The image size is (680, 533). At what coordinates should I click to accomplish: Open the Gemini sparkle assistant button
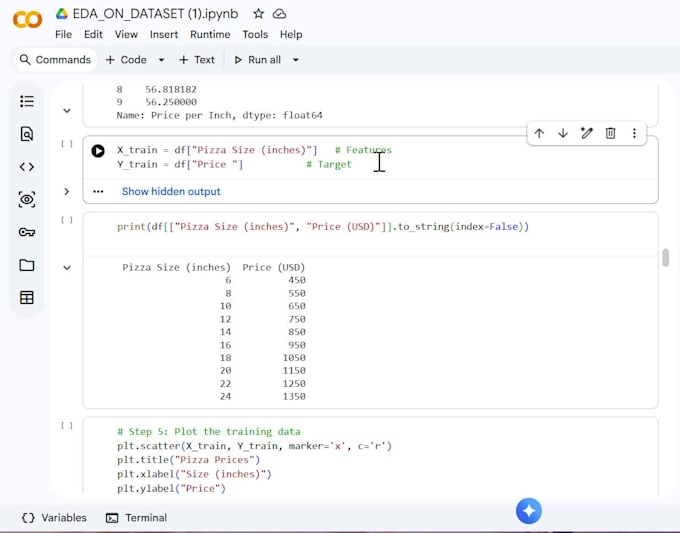(x=529, y=511)
